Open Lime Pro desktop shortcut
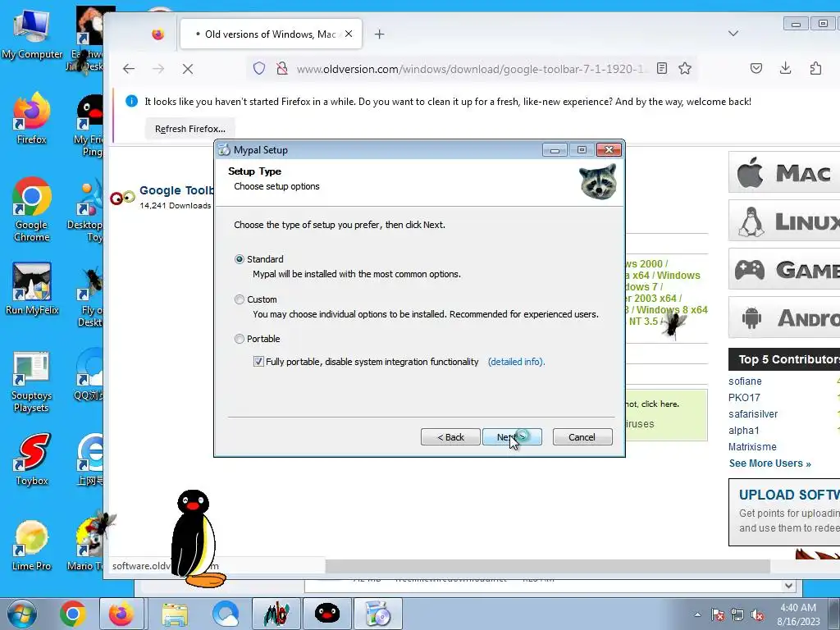The image size is (840, 630). click(32, 546)
